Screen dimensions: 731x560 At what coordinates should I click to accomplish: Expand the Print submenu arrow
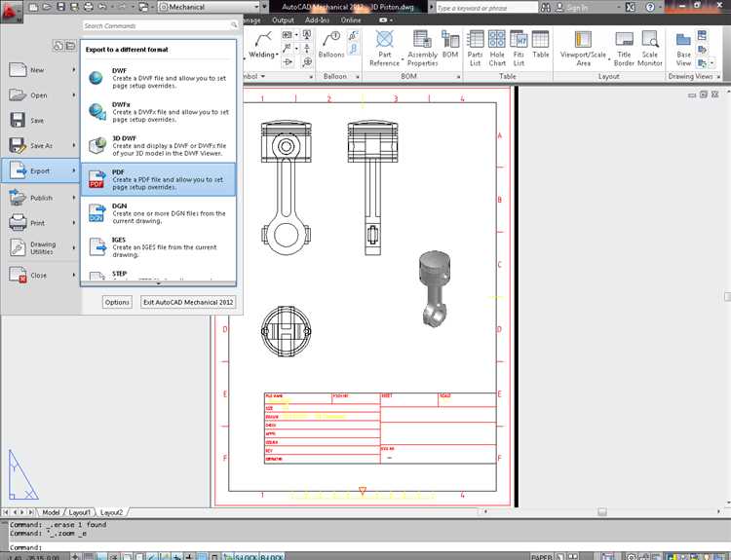tap(74, 223)
